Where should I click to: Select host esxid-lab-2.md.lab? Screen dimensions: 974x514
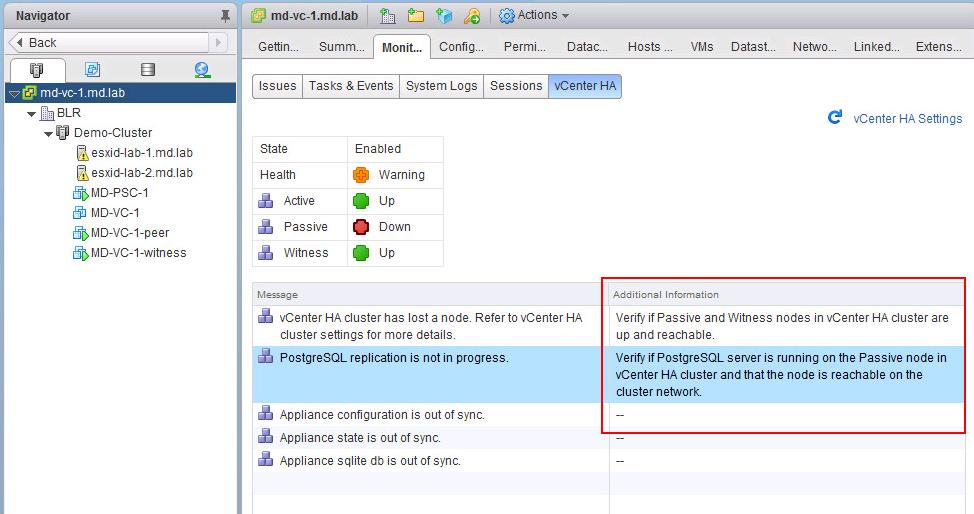click(x=142, y=173)
